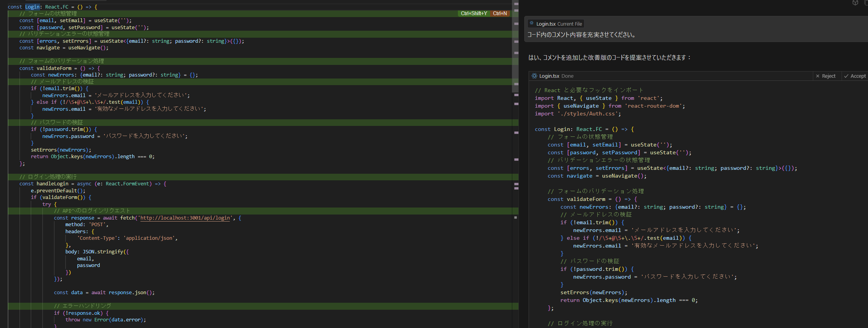Click the 'Content-Type': 'application/json' line in the editor

127,238
